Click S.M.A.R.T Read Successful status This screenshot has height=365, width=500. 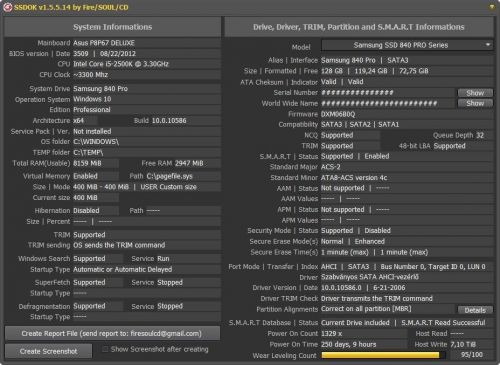pos(443,323)
